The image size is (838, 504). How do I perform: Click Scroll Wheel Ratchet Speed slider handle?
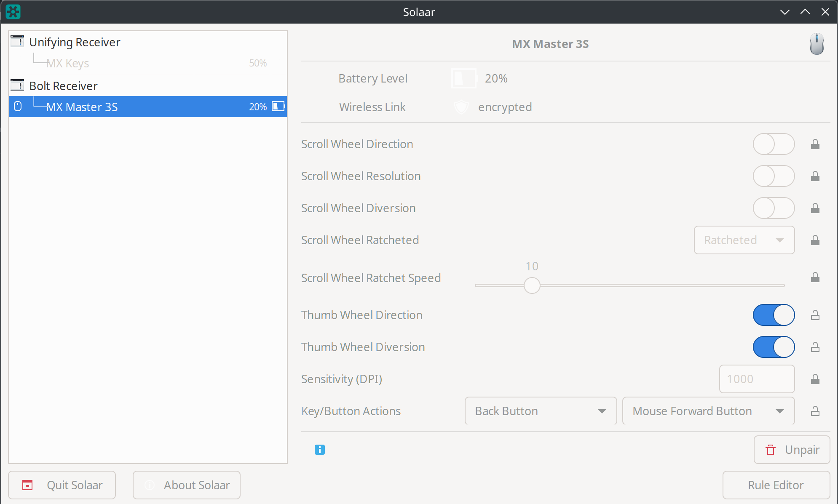click(x=532, y=285)
